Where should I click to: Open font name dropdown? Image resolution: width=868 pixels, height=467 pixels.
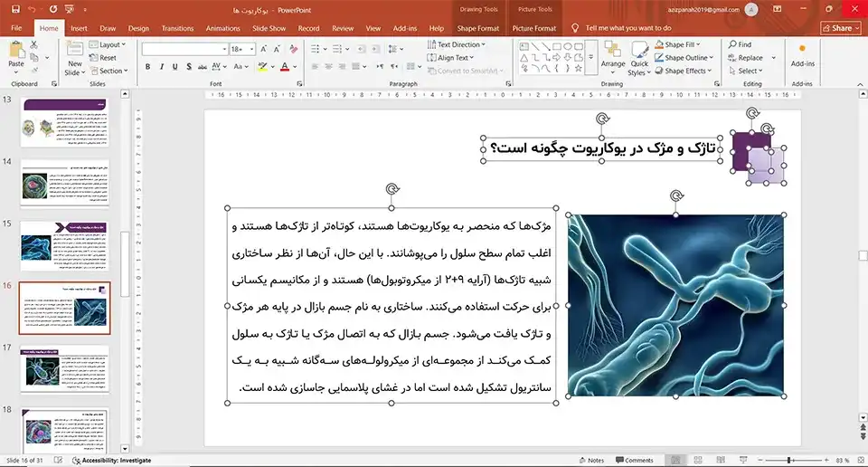pyautogui.click(x=224, y=49)
